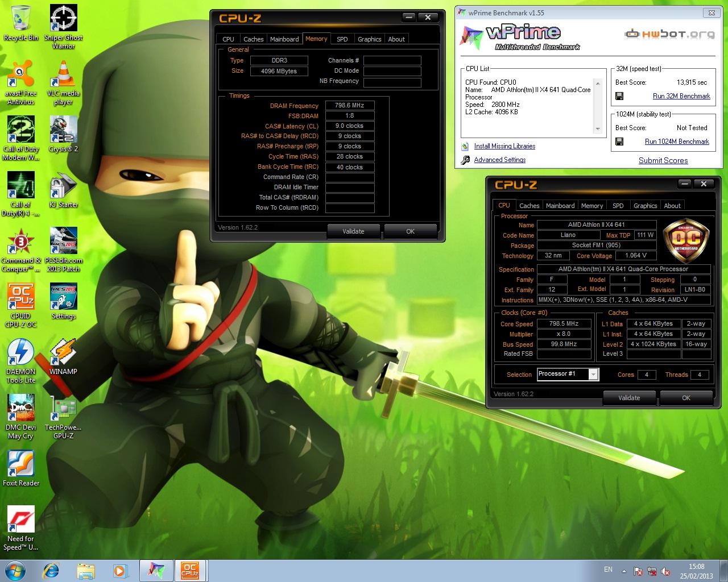Open Call of Duty 4 shortcut

tap(21, 194)
